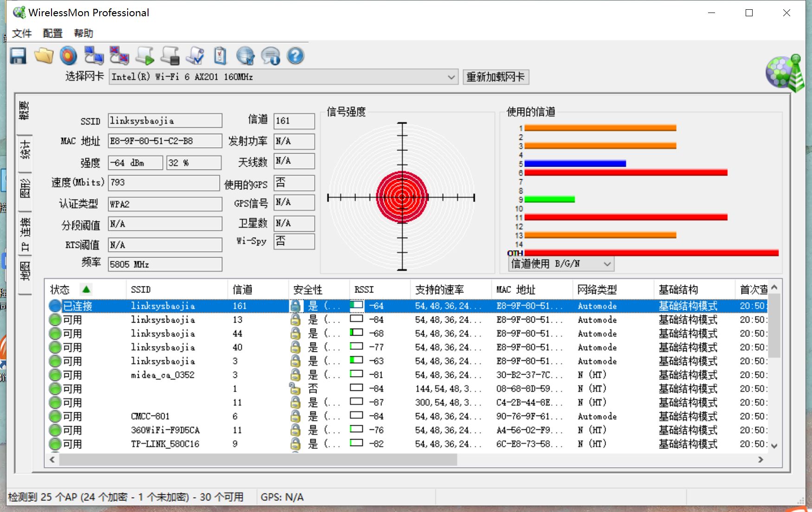Image resolution: width=812 pixels, height=512 pixels.
Task: Open the 文件 menu
Action: click(x=22, y=33)
